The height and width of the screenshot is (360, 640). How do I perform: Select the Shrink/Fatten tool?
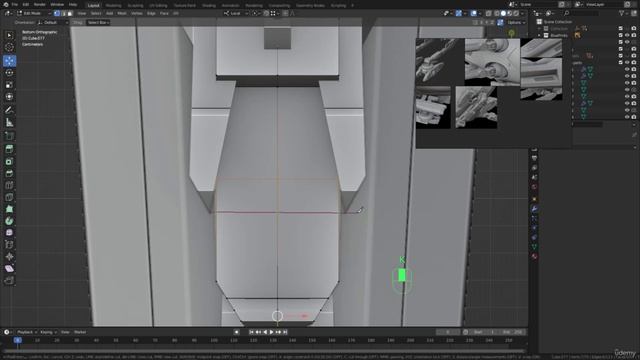point(9,256)
